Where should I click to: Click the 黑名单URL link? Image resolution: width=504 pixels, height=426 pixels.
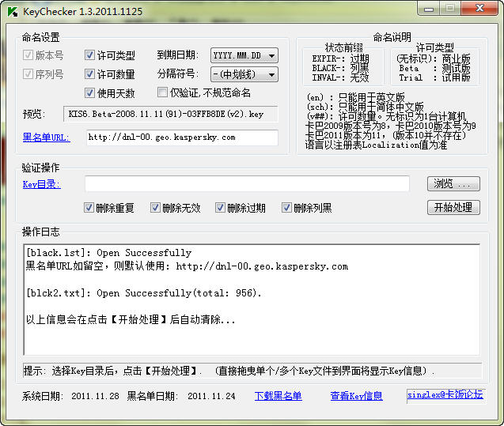[46, 138]
